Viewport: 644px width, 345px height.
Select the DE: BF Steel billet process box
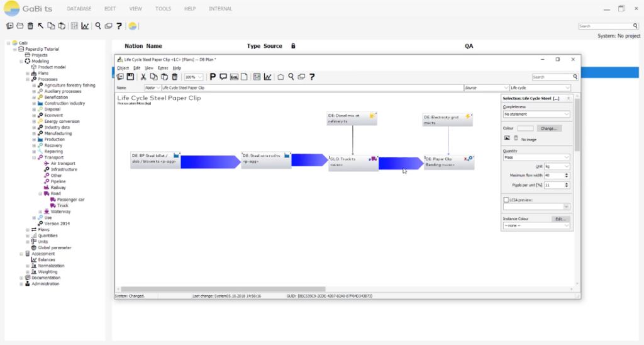coord(156,159)
